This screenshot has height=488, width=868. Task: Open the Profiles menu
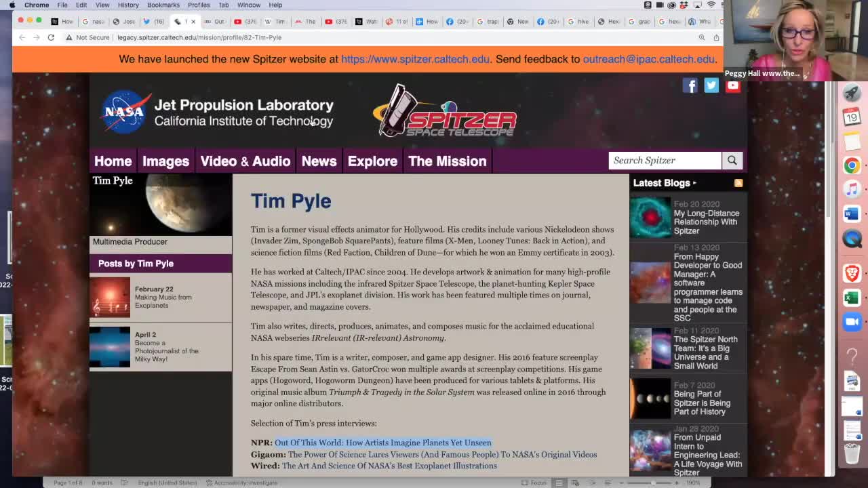coord(199,5)
